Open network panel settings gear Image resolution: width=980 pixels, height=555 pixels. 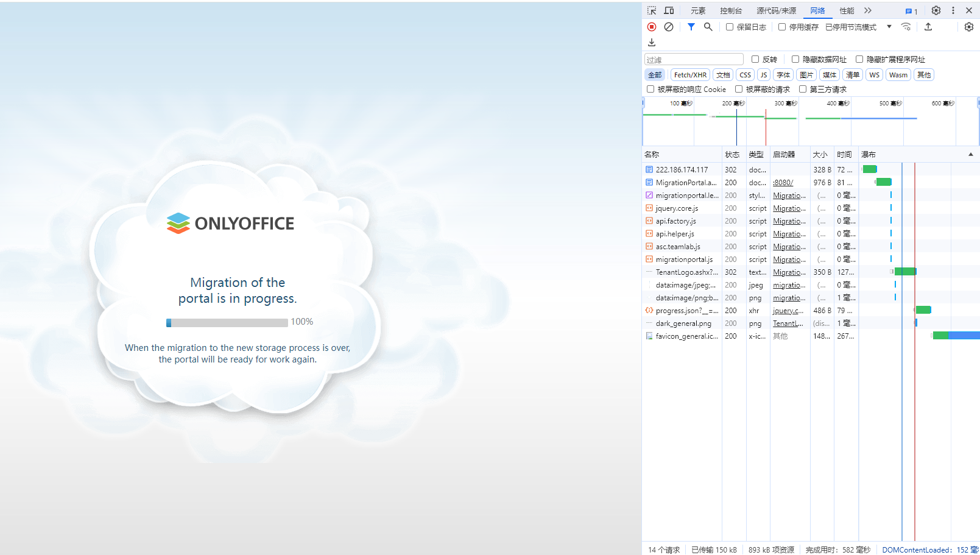pyautogui.click(x=969, y=27)
